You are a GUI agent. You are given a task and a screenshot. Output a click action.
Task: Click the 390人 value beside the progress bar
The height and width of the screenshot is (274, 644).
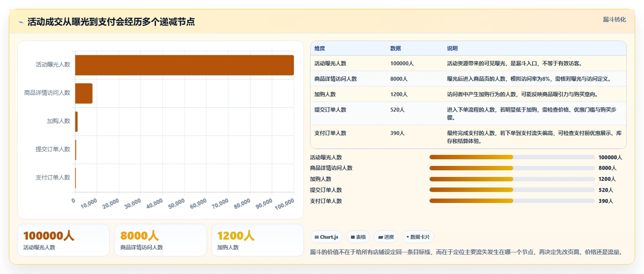(606, 201)
